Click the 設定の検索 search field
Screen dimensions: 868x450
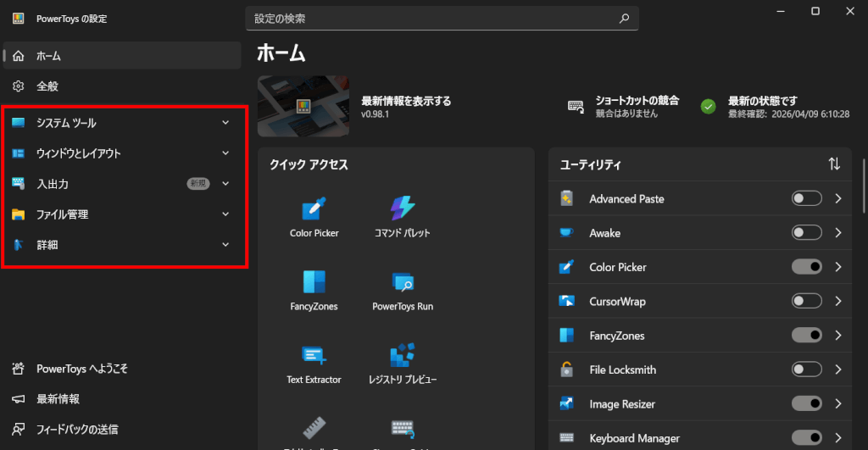(432, 18)
